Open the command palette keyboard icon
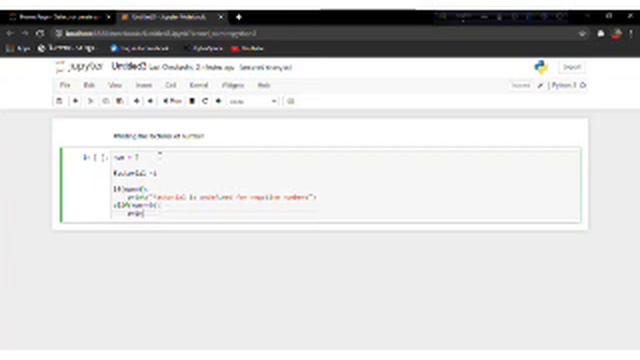Screen dimensions: 640x360 point(291,101)
